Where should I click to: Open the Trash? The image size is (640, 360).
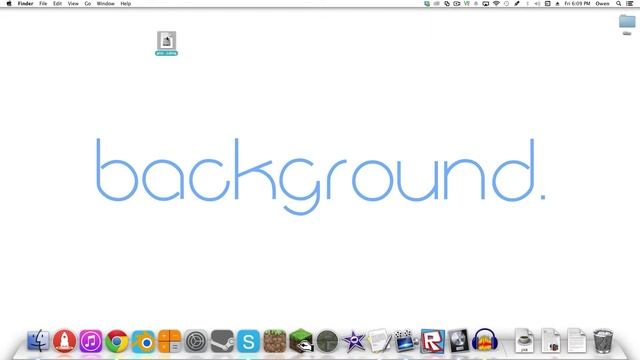click(603, 341)
